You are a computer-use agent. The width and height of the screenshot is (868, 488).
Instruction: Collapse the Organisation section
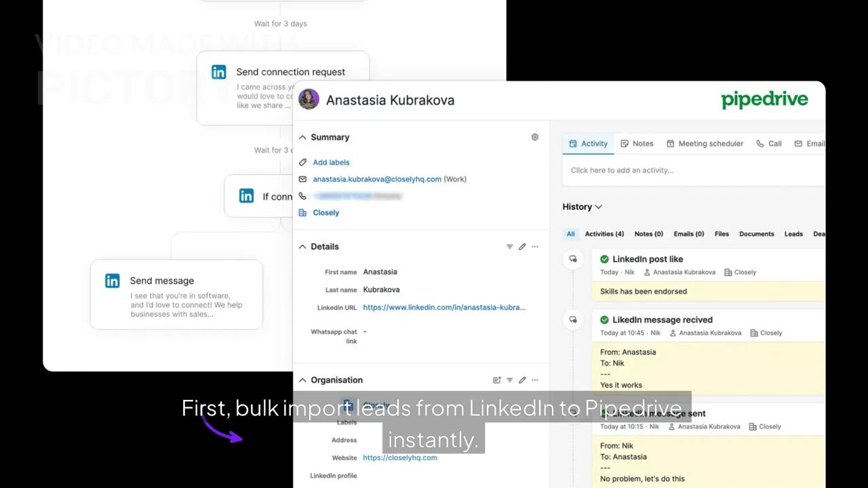302,380
